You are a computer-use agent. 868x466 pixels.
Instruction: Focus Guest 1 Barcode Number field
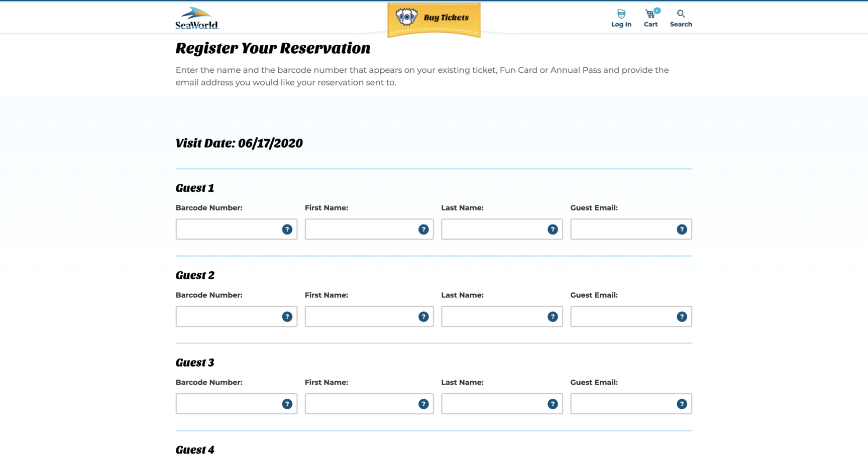(x=237, y=229)
